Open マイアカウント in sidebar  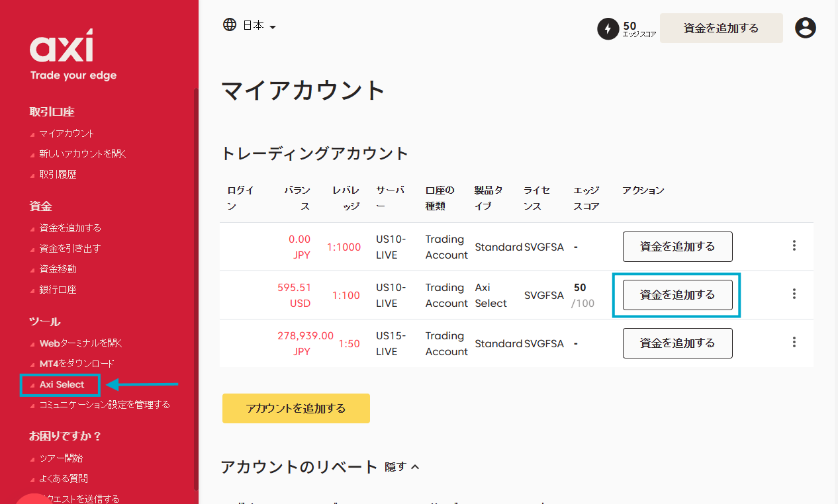pos(66,133)
